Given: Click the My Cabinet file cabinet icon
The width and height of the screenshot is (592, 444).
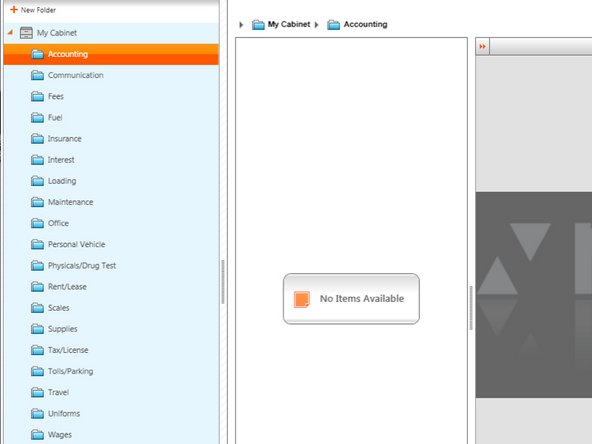Looking at the screenshot, I should tap(26, 33).
